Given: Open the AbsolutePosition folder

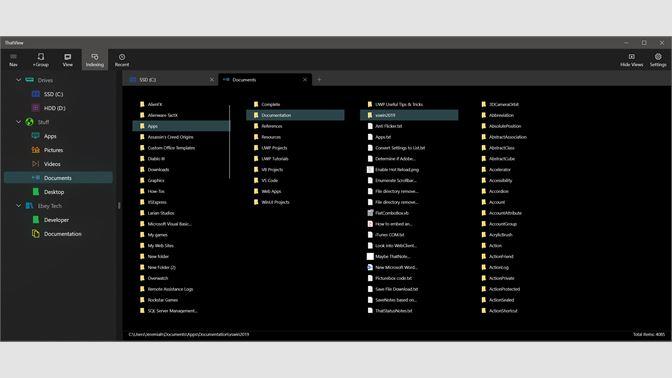Looking at the screenshot, I should pyautogui.click(x=523, y=126).
